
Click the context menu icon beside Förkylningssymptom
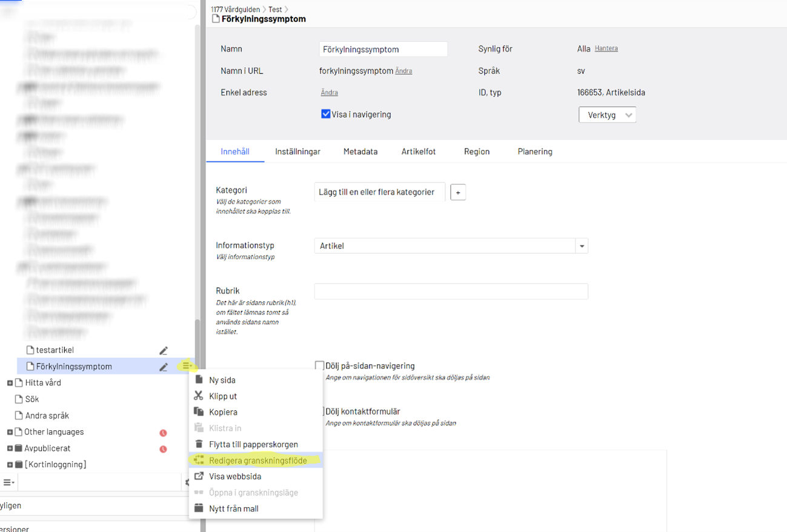(x=187, y=366)
